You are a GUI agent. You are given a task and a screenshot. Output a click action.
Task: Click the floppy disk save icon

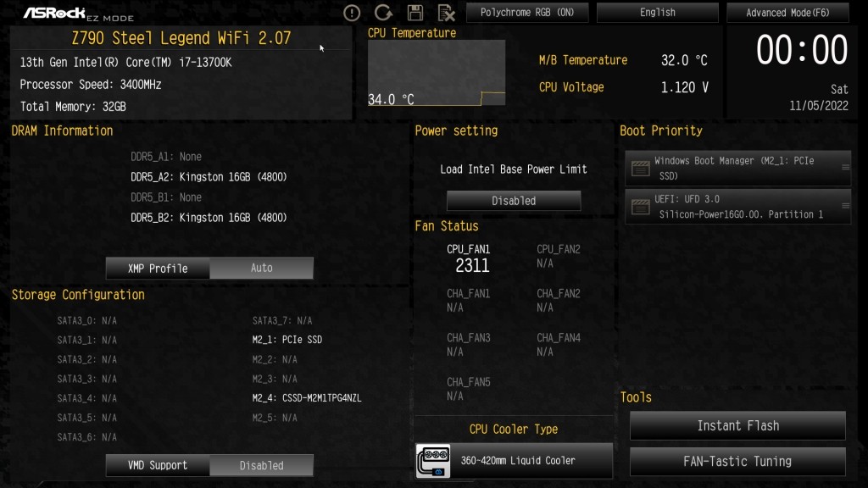pyautogui.click(x=415, y=13)
